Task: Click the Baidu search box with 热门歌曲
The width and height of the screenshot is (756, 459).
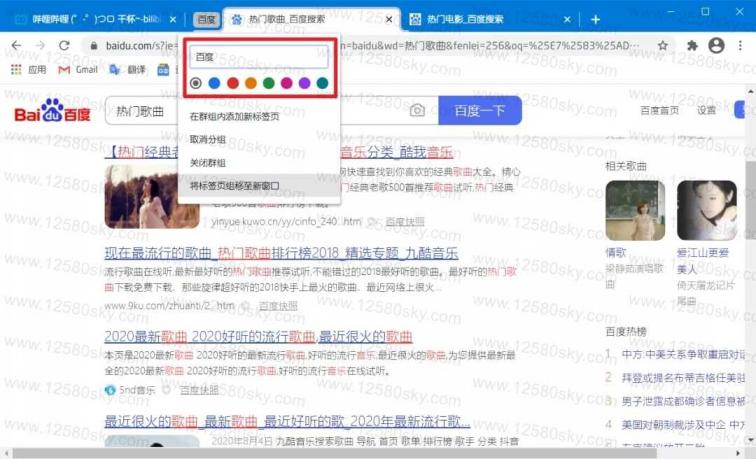Action: (270, 110)
